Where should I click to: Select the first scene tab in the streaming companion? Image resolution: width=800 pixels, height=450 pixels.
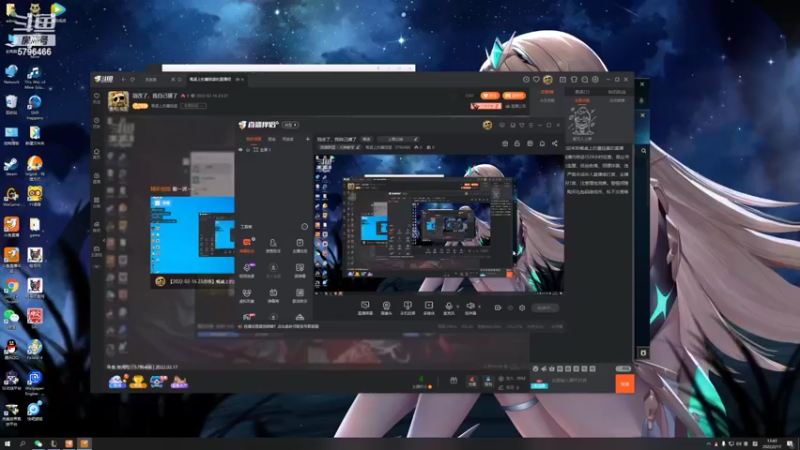254,139
